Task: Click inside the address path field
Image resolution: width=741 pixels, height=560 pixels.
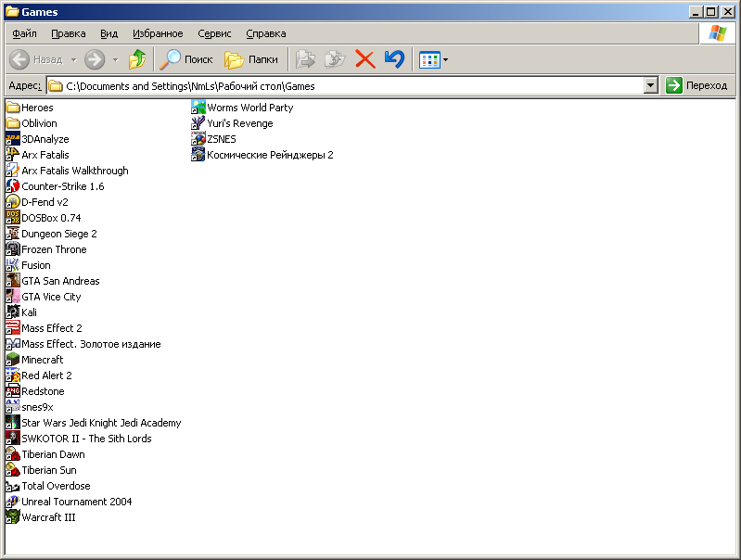Action: click(x=352, y=86)
